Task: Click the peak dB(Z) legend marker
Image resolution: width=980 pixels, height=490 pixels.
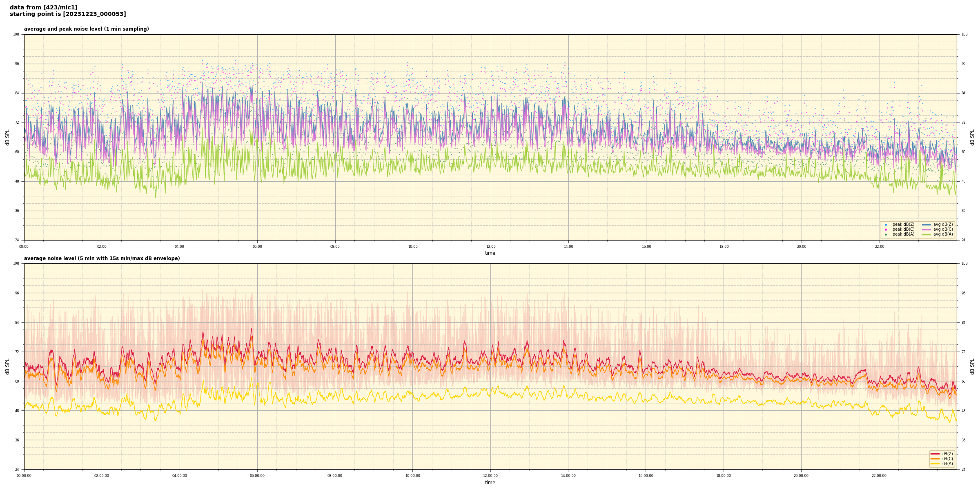Action: click(x=886, y=225)
